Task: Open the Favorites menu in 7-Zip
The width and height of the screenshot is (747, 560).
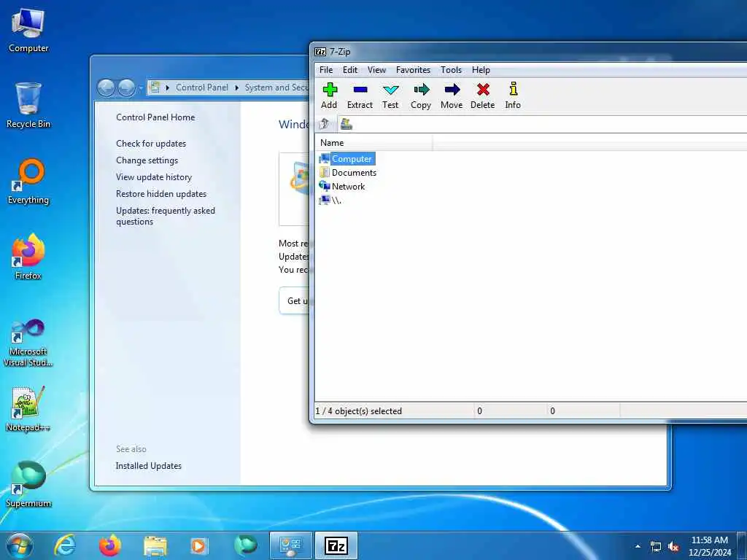Action: 413,70
